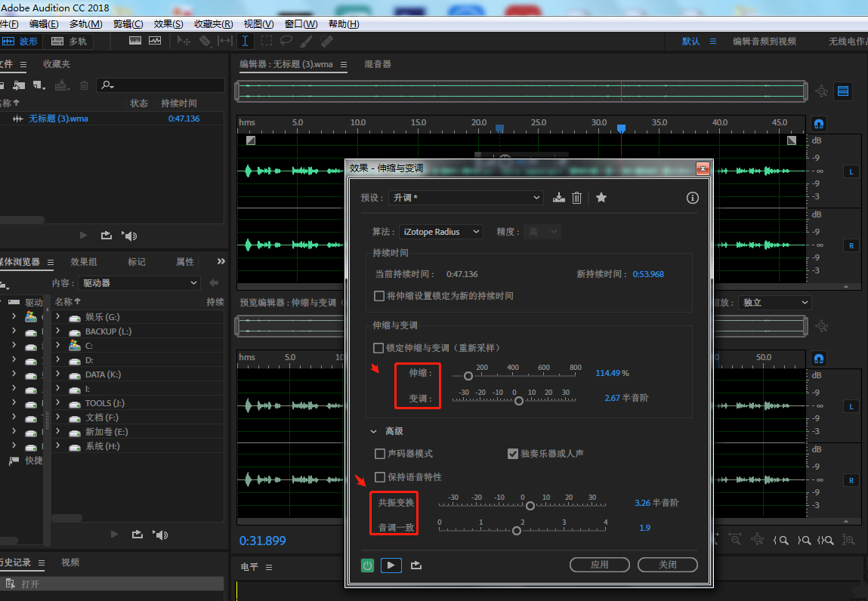Enable 声码器模式 checkbox

click(x=380, y=454)
